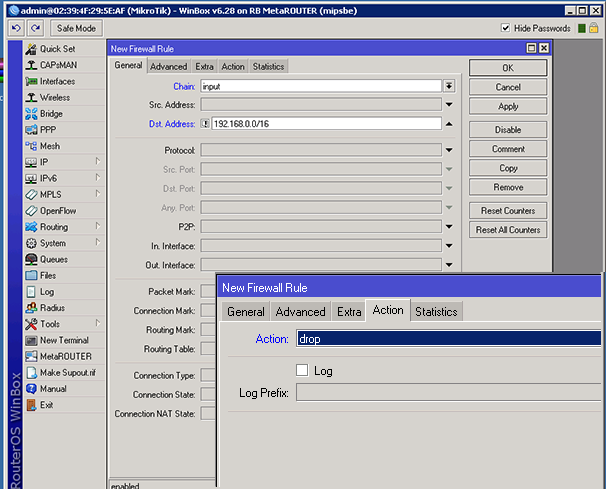Click the OK button

coord(508,68)
